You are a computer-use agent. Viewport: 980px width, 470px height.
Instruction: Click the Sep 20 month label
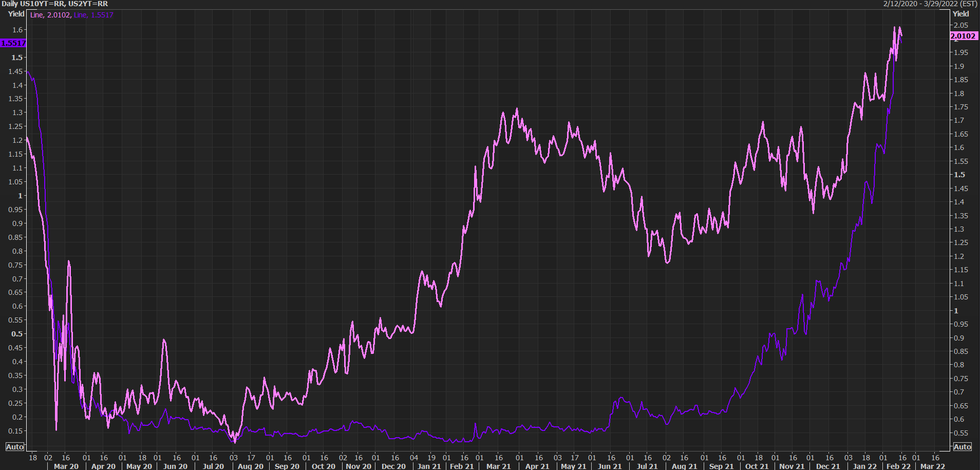(287, 466)
